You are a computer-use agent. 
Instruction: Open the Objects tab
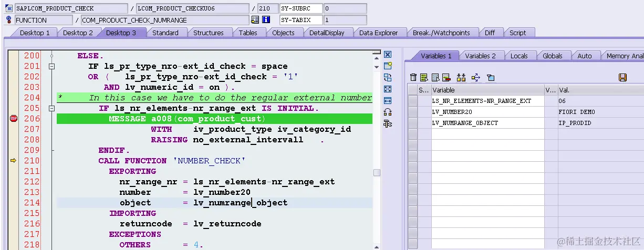(283, 33)
